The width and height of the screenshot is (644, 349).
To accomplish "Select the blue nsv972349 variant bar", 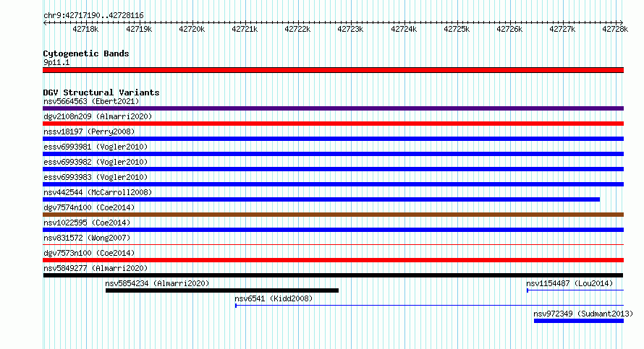I will click(579, 321).
